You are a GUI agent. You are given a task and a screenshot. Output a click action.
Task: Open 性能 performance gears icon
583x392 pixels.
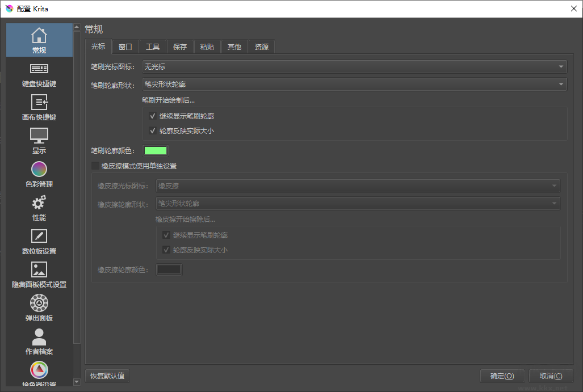point(39,203)
